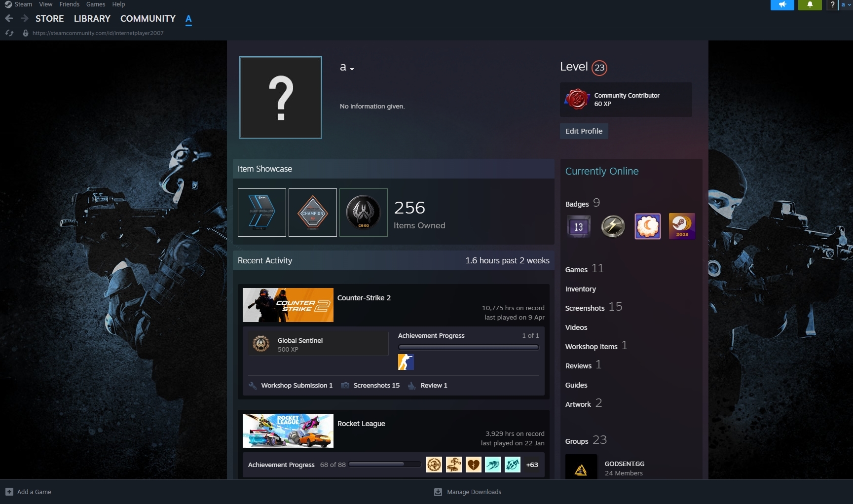Click the Rocket League achievement progress bar

pyautogui.click(x=385, y=464)
